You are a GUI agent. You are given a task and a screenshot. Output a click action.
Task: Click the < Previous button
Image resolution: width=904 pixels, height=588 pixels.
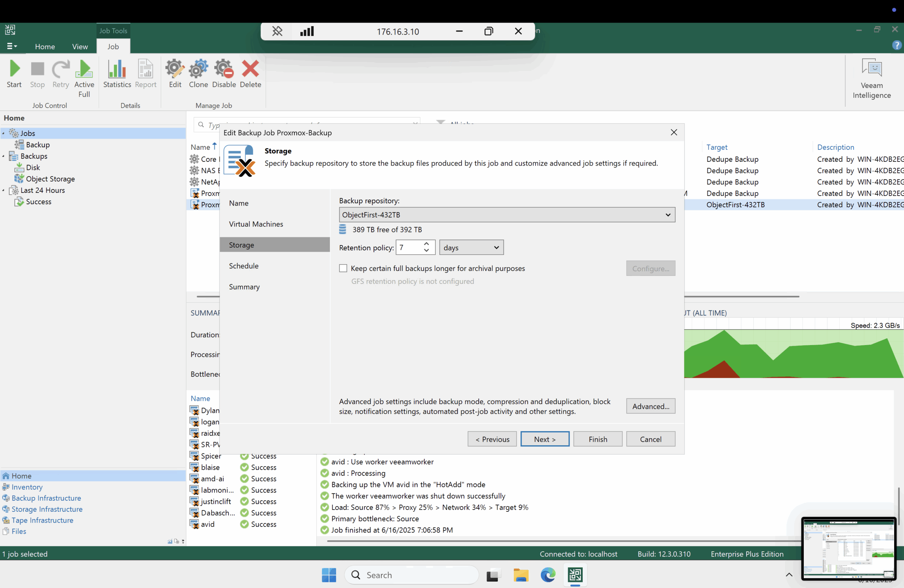pyautogui.click(x=492, y=439)
